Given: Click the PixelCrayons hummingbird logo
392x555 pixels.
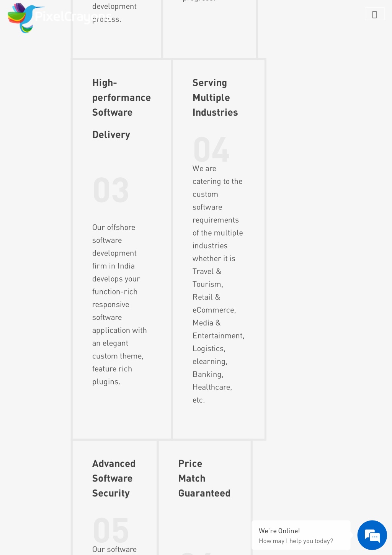Looking at the screenshot, I should [24, 18].
